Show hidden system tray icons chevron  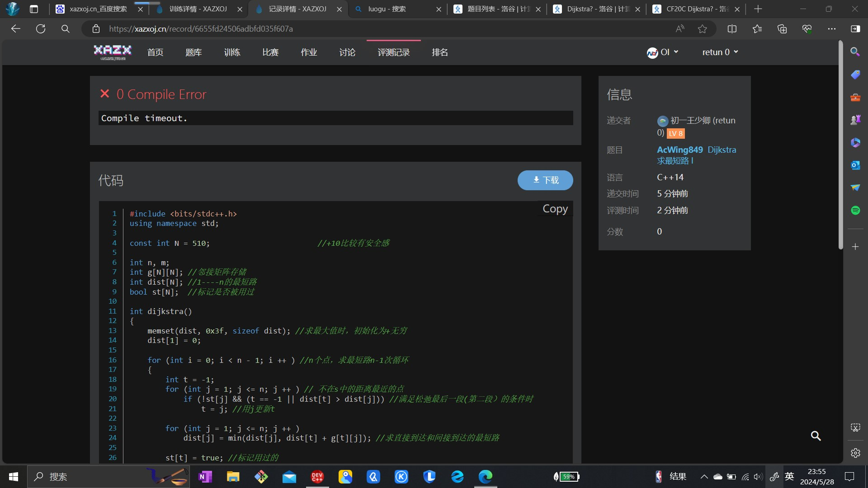pos(704,477)
